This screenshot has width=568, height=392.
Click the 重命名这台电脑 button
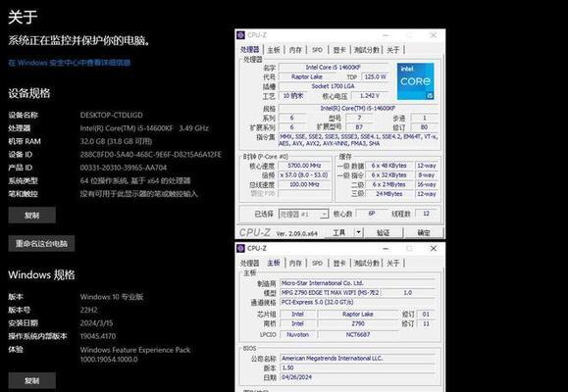click(41, 243)
